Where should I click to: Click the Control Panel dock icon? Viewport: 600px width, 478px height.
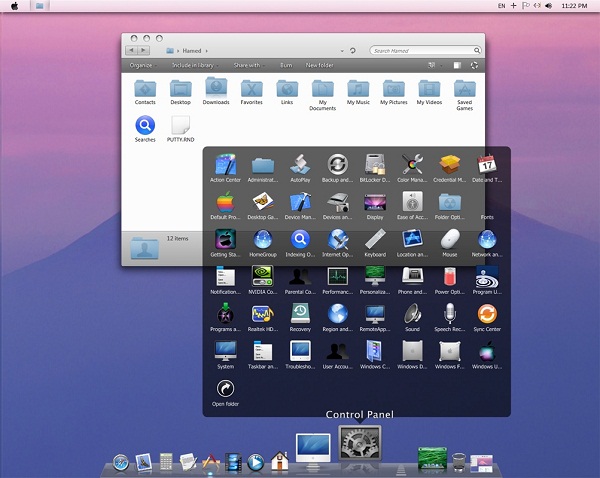[359, 443]
